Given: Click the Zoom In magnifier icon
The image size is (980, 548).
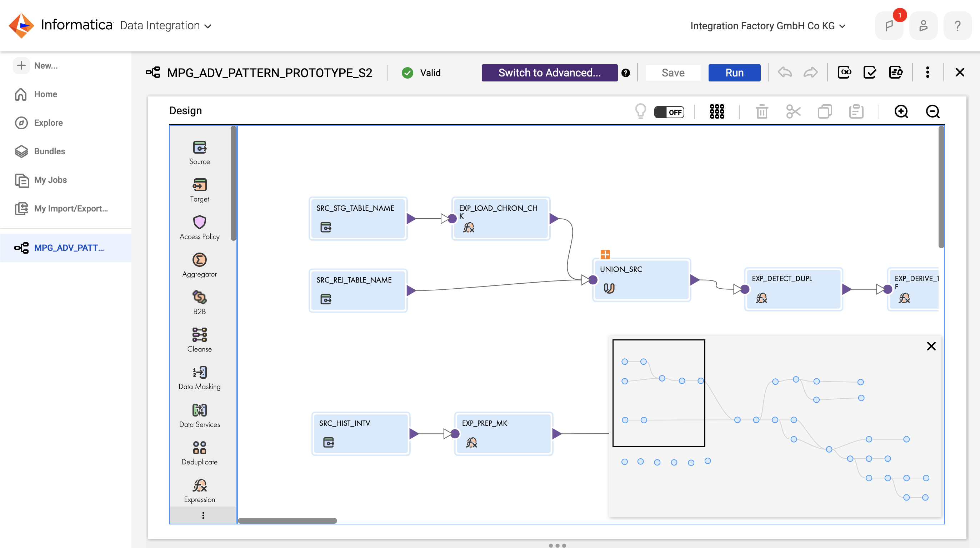Looking at the screenshot, I should (x=901, y=112).
